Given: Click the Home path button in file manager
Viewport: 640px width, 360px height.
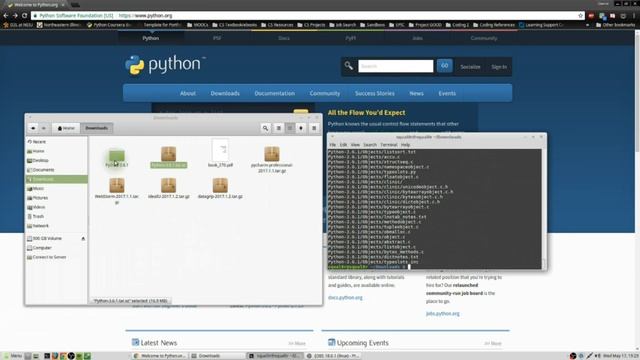Looking at the screenshot, I should [x=66, y=128].
